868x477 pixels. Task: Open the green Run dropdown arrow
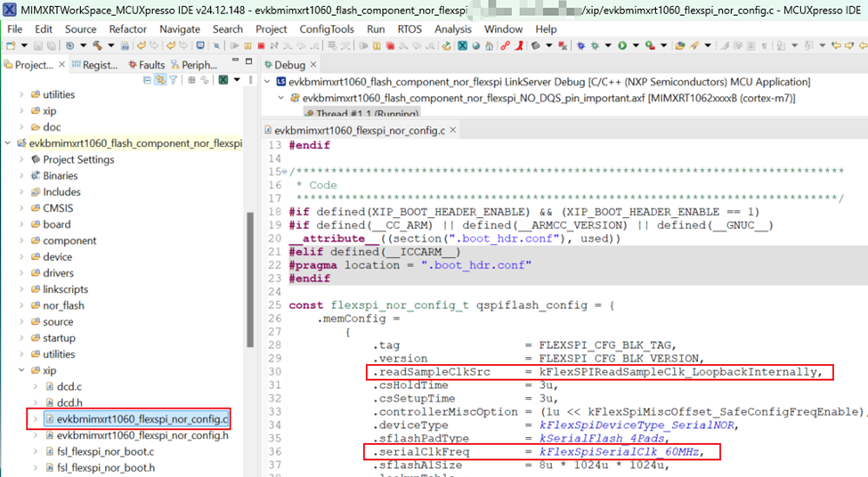pos(636,45)
